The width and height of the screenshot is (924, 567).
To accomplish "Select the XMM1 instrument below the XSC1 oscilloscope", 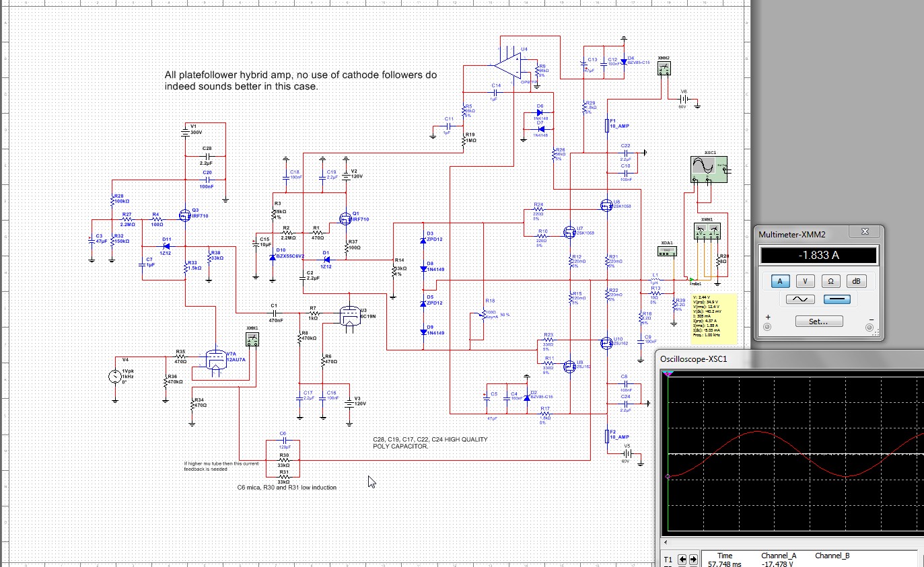I will coord(707,232).
